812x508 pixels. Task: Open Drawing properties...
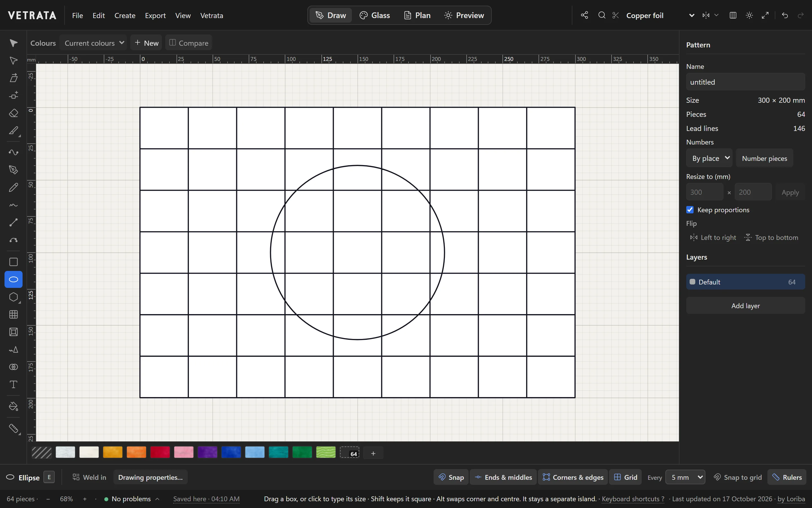coord(150,477)
